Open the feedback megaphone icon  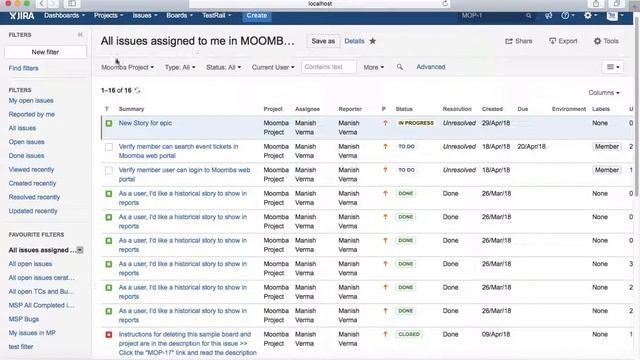548,16
